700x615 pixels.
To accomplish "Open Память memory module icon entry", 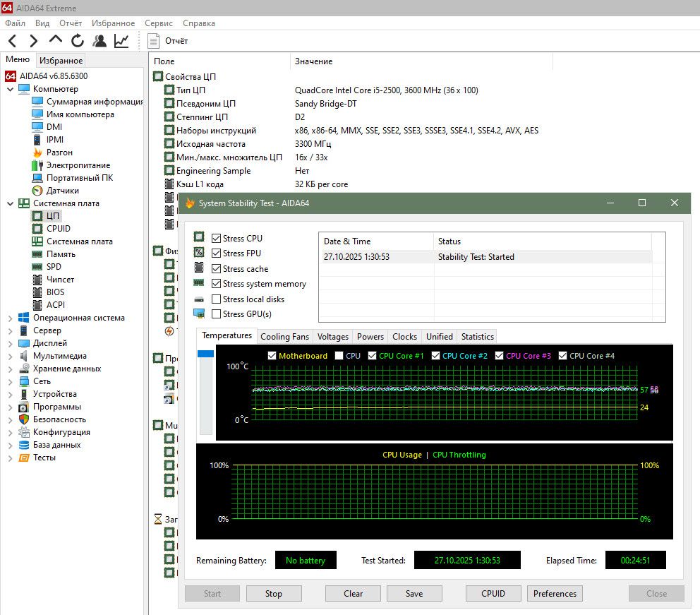I will (37, 254).
